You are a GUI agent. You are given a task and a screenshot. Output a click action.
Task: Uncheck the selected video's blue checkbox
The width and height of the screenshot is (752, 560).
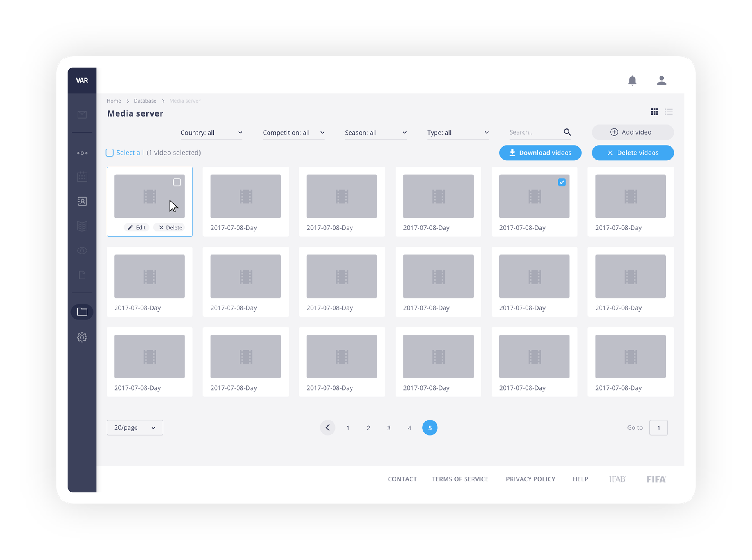pyautogui.click(x=562, y=182)
